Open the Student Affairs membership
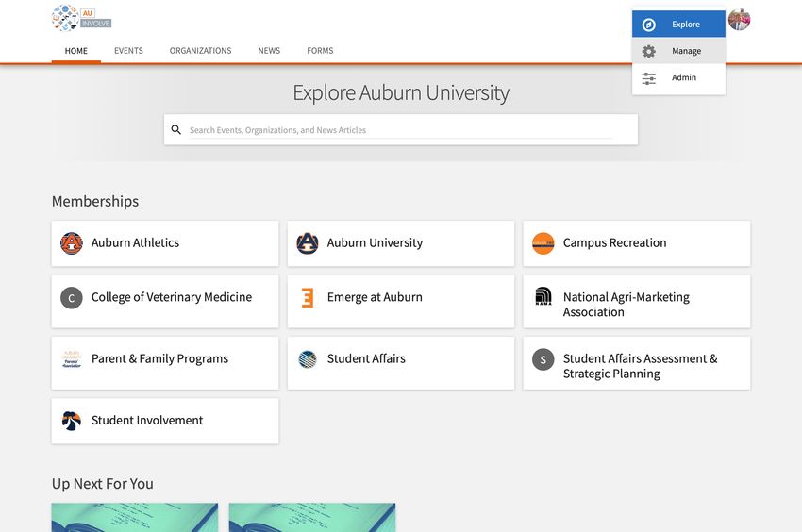The width and height of the screenshot is (802, 532). pos(401,363)
